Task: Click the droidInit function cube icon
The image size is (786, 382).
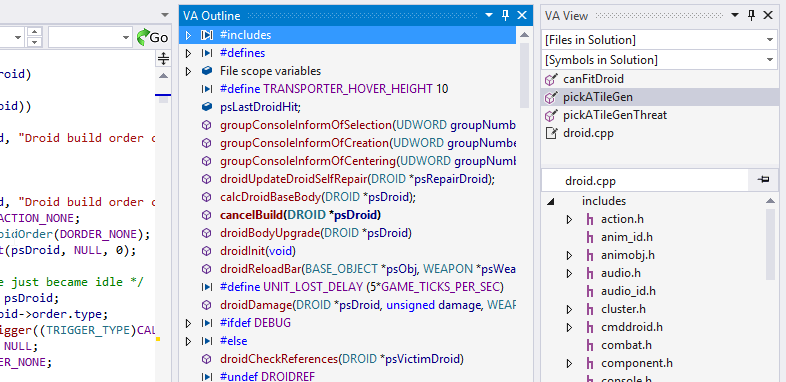Action: point(207,251)
